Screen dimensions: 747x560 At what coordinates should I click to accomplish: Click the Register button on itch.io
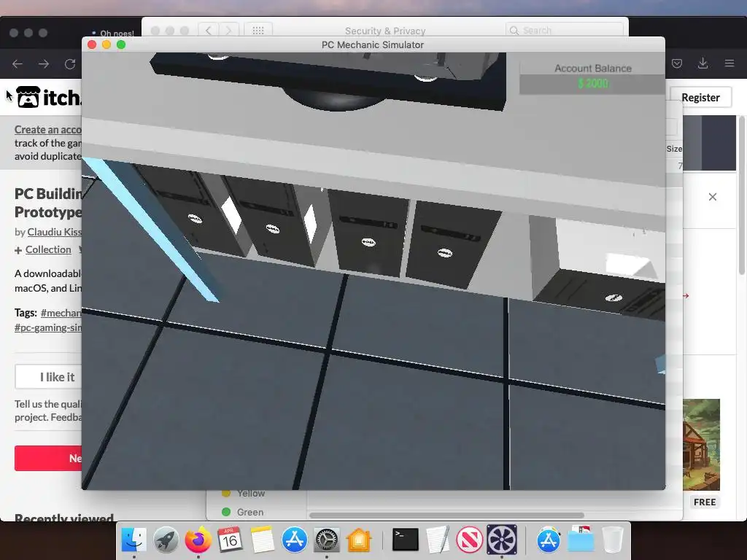pyautogui.click(x=700, y=98)
